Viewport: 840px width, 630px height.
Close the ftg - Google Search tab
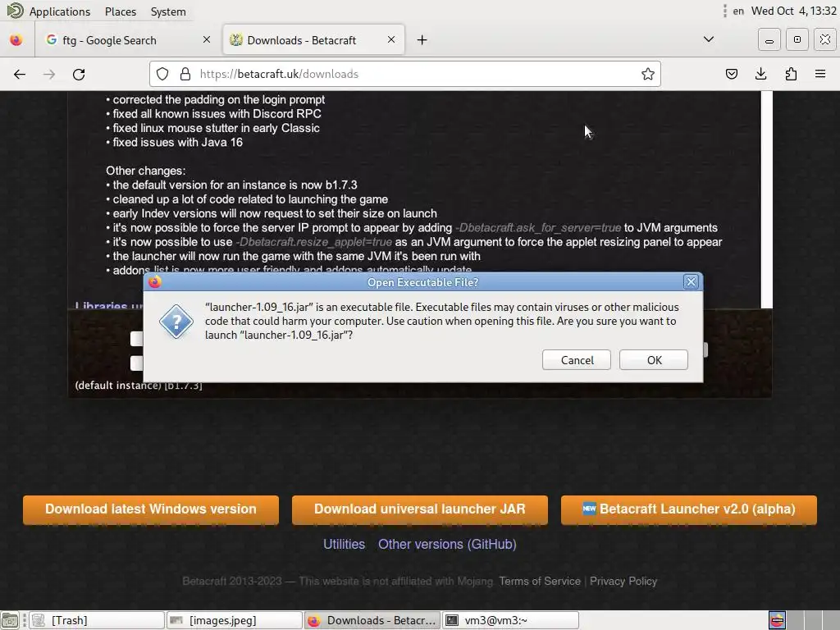click(206, 39)
